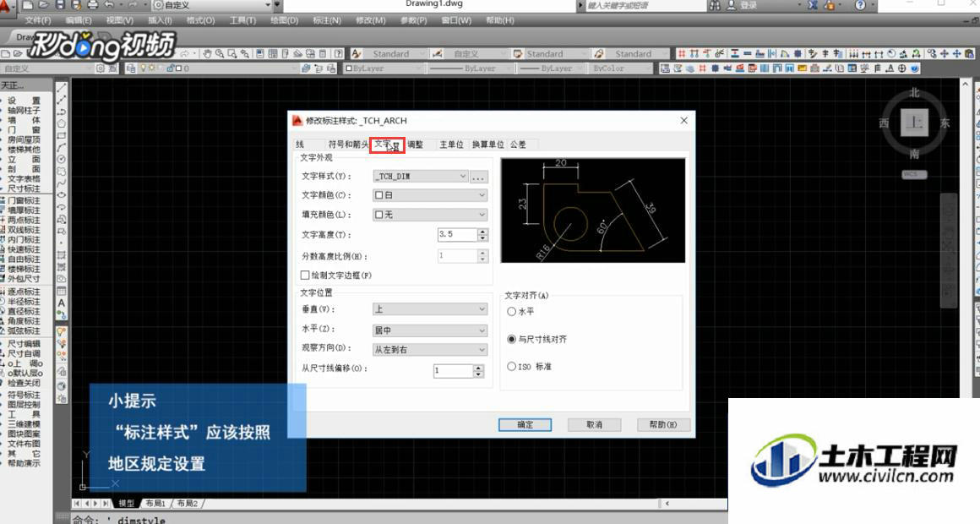Open the 门窗标注 command in Tianzheng panel
The height and width of the screenshot is (524, 980).
coord(23,200)
